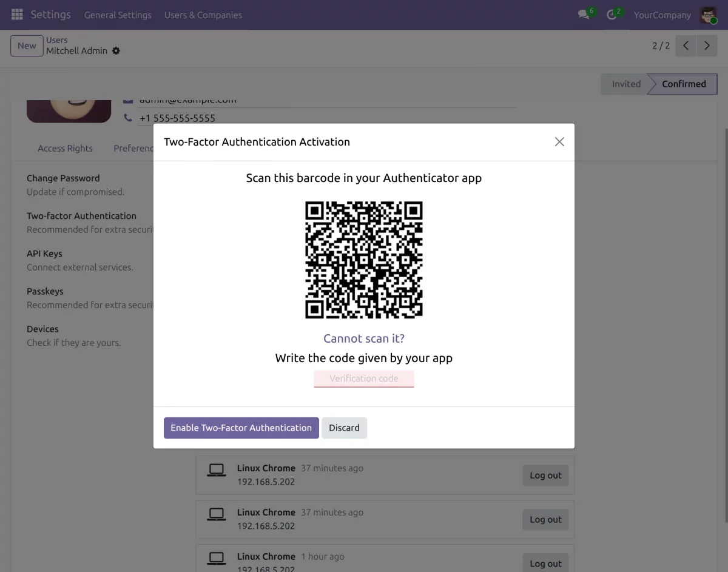Click the Cannot scan it? link

coord(364,338)
